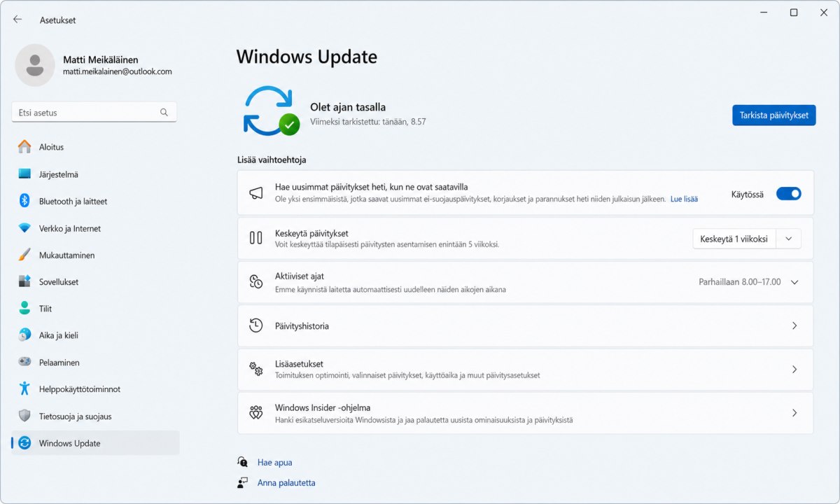The height and width of the screenshot is (504, 840).
Task: Click the clock icon beside Aktiiviset ajat
Action: 256,281
